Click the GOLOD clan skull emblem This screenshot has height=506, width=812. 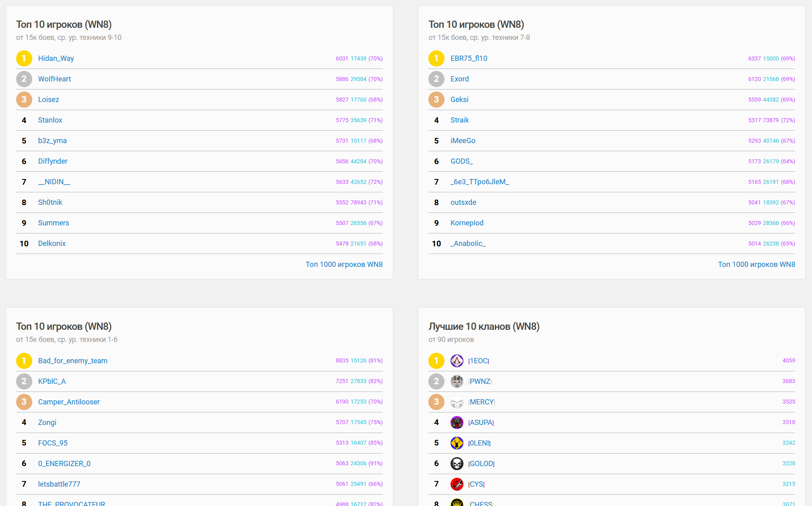(x=457, y=463)
